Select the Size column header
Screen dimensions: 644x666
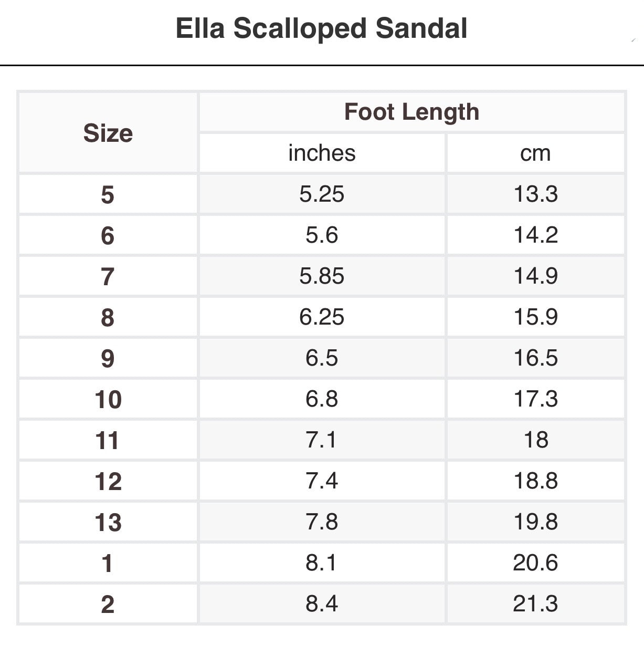click(x=108, y=133)
